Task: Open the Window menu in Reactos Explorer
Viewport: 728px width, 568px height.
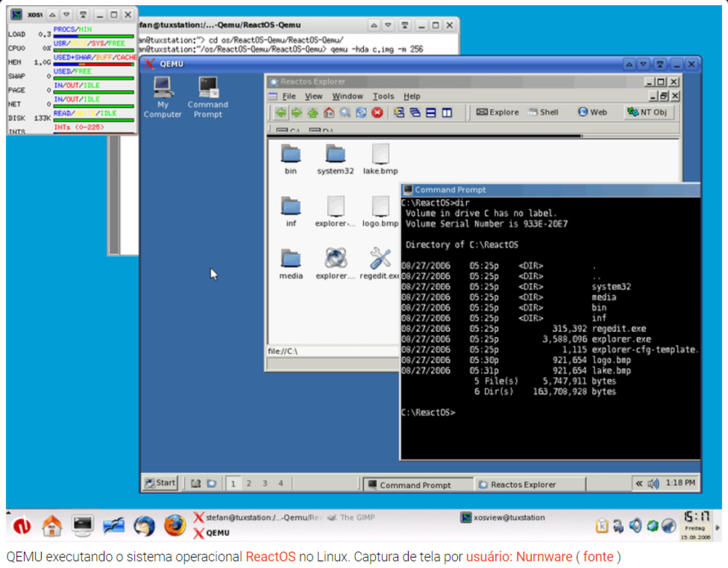Action: click(x=348, y=96)
